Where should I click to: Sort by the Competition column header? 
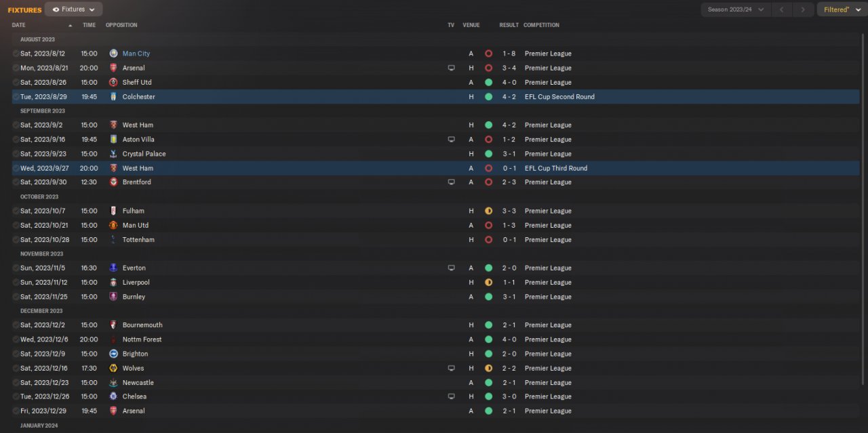click(x=541, y=25)
